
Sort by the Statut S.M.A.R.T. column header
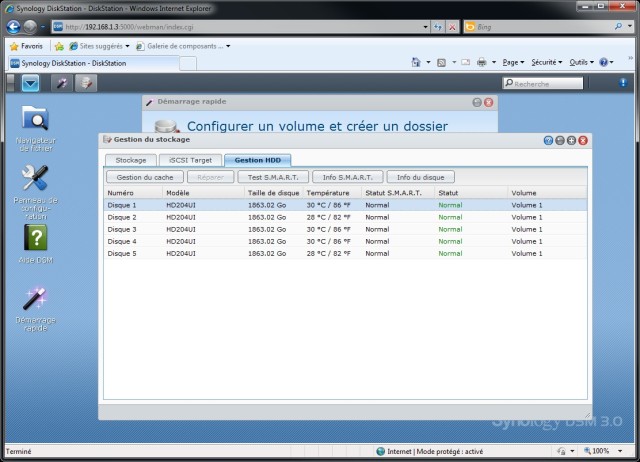pos(398,193)
